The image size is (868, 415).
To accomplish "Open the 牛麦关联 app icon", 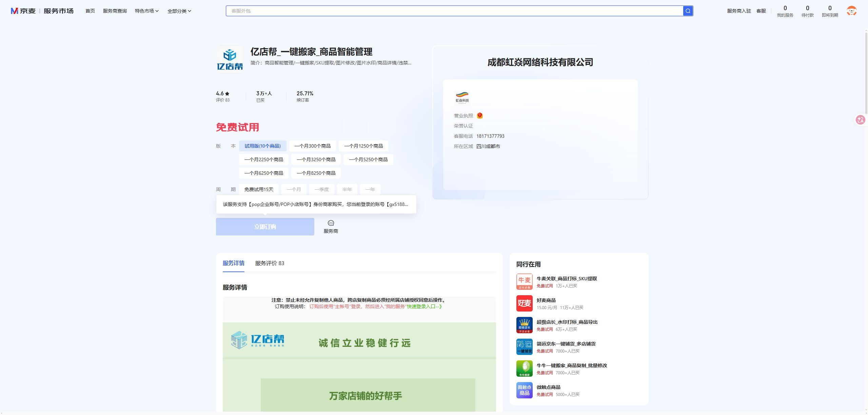I will point(524,282).
